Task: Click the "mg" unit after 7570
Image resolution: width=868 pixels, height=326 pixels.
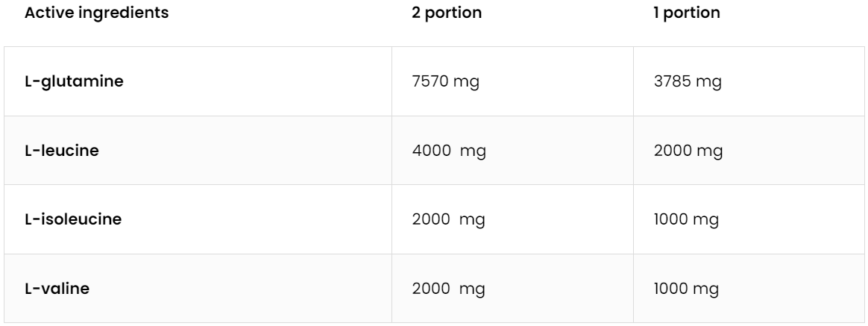Action: (x=465, y=82)
